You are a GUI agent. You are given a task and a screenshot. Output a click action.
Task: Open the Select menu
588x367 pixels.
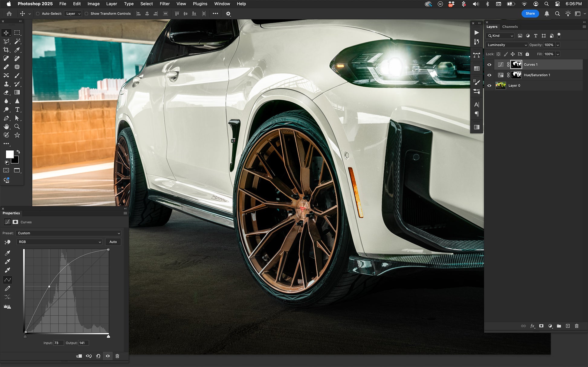tap(147, 4)
